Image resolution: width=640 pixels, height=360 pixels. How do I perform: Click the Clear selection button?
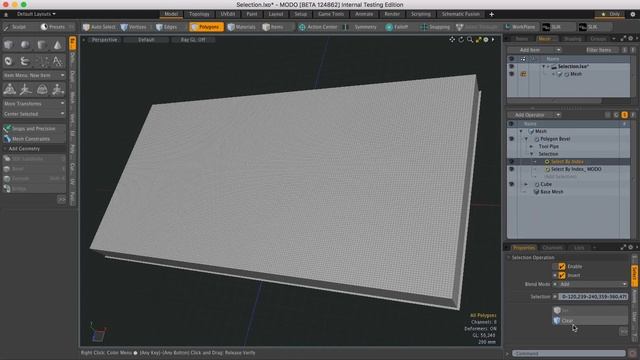pyautogui.click(x=590, y=321)
